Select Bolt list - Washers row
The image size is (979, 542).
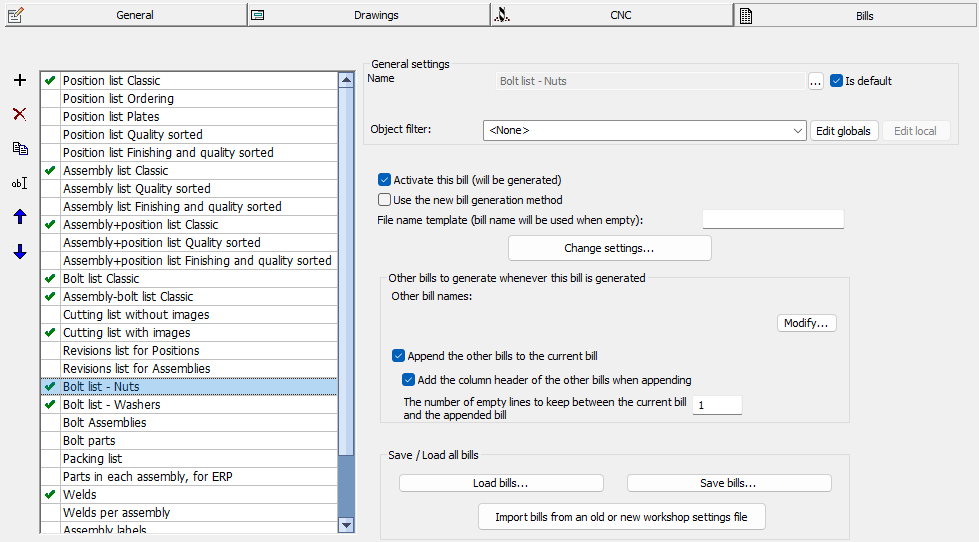click(189, 405)
